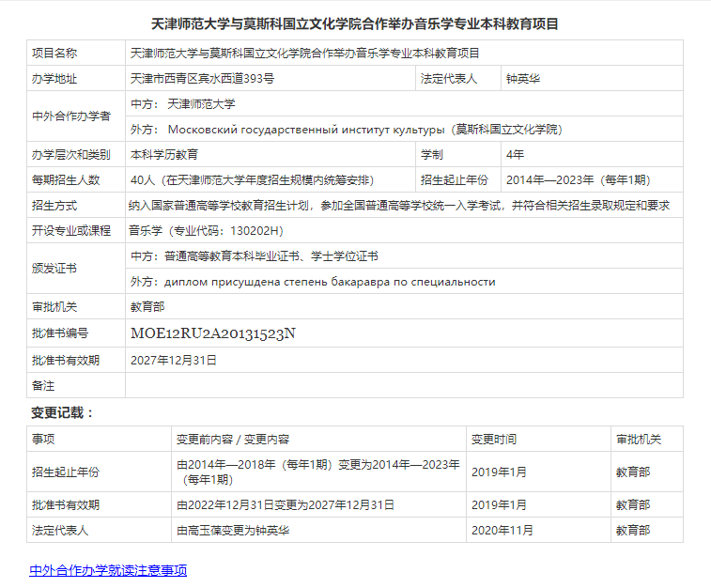This screenshot has width=711, height=588.
Task: Select the 法定代表人 label in the upper table
Action: [449, 78]
